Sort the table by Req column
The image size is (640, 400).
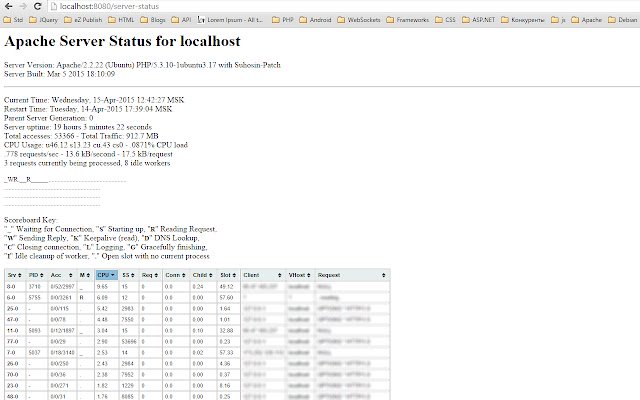coord(150,275)
